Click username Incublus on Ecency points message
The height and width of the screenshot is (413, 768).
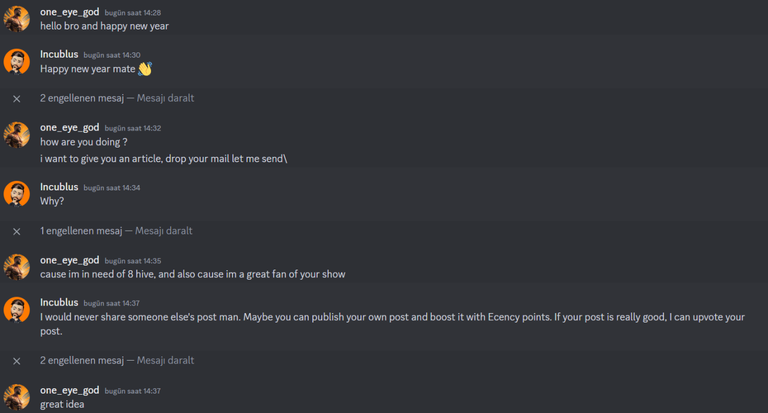tap(59, 302)
